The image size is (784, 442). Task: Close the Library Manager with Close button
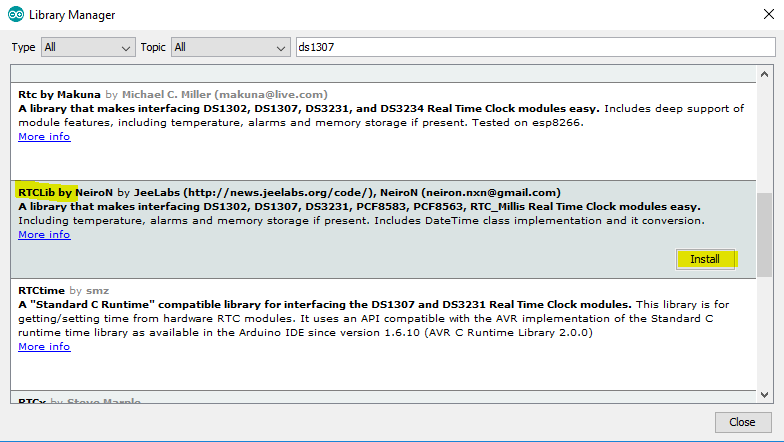pyautogui.click(x=742, y=422)
